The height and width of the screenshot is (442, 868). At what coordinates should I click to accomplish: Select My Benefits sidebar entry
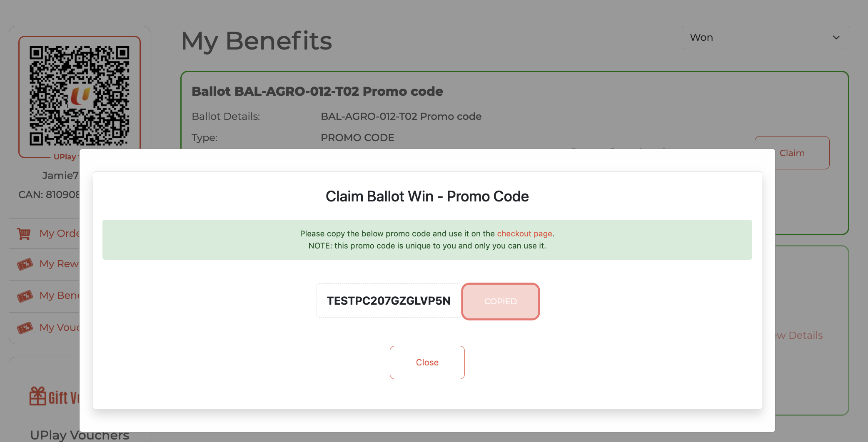[59, 295]
